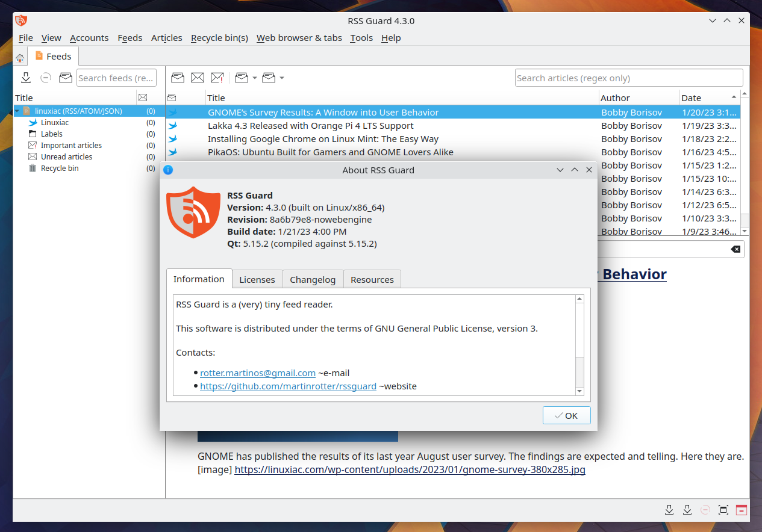762x532 pixels.
Task: Switch to the Resources tab
Action: (372, 279)
